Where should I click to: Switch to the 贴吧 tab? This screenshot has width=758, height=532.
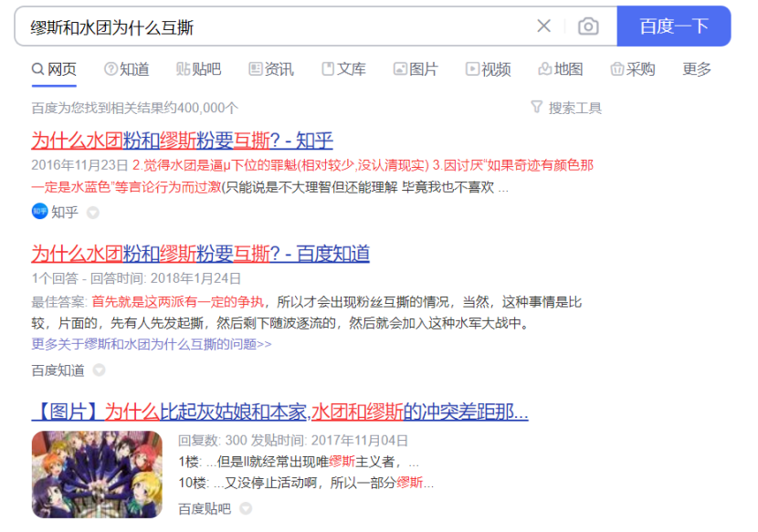click(199, 69)
